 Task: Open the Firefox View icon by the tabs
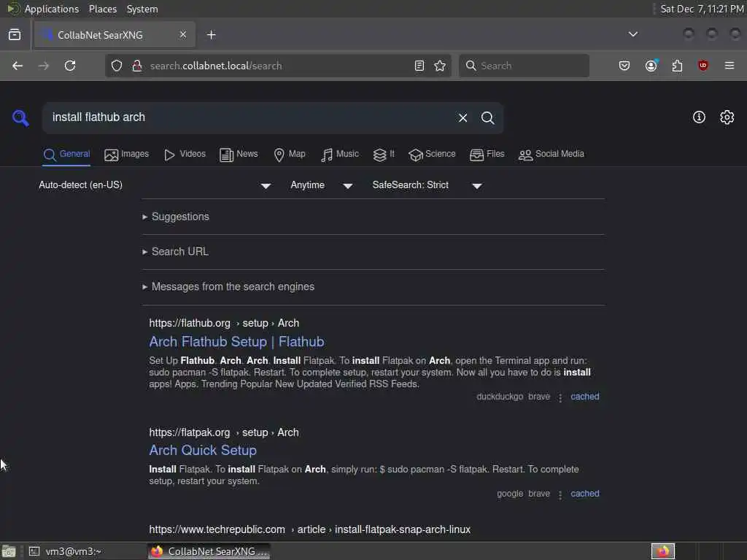tap(15, 35)
